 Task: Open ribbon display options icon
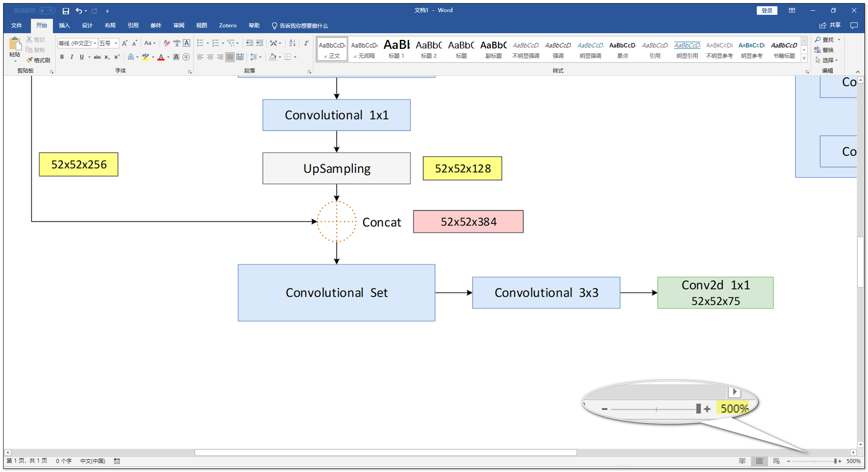(x=792, y=10)
